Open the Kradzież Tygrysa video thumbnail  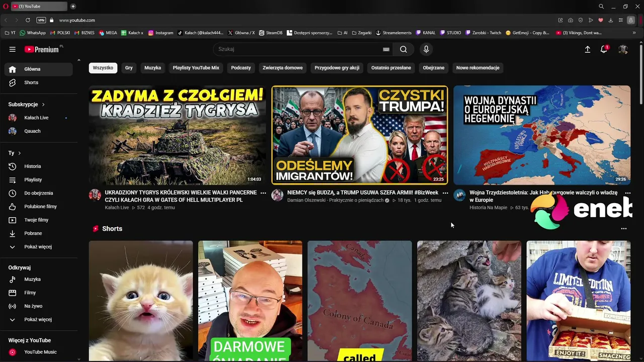(x=178, y=135)
